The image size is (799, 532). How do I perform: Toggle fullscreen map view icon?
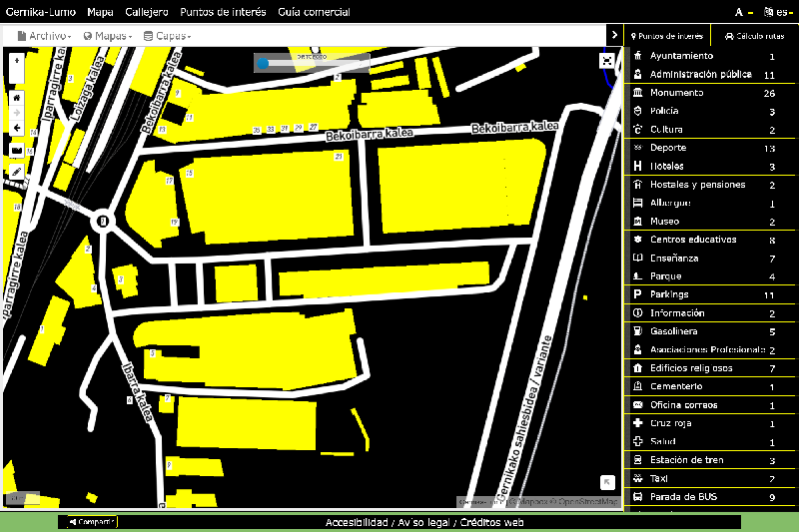click(x=606, y=61)
